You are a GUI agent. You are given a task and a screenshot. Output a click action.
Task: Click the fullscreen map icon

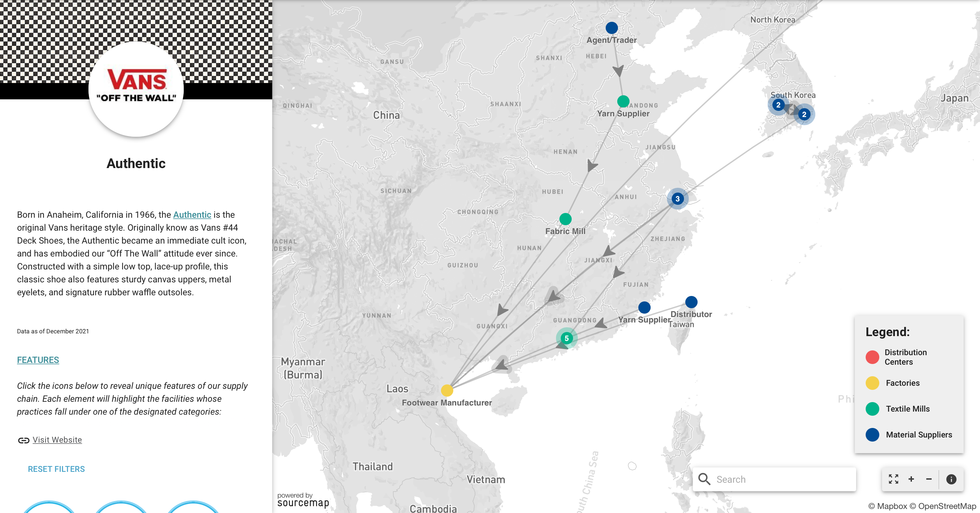coord(893,479)
